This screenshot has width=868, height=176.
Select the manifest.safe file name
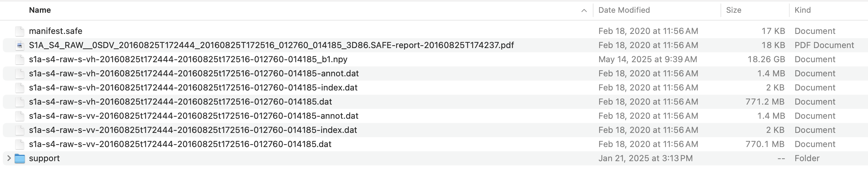[x=55, y=31]
